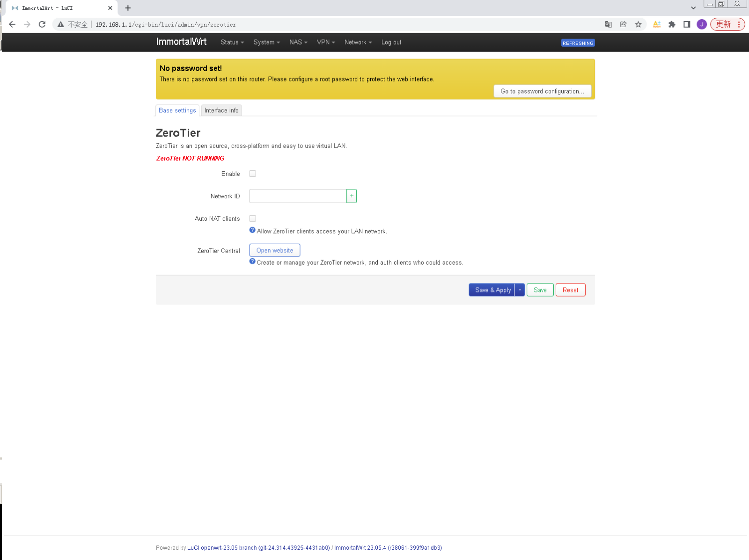
Task: Click the ZeroTier page heading
Action: click(x=178, y=133)
